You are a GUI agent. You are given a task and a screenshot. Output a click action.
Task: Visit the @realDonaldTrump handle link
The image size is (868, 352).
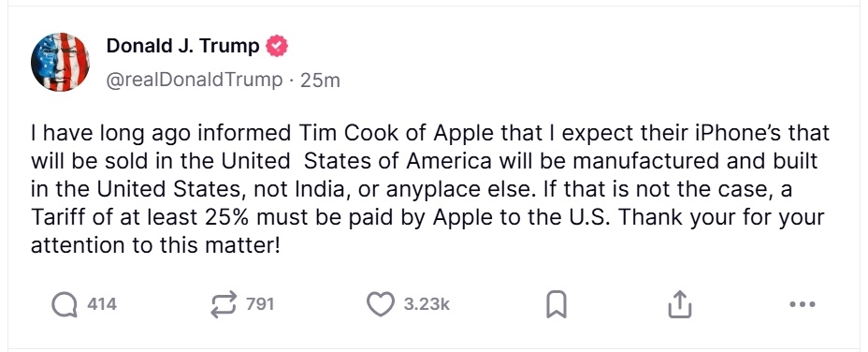195,81
